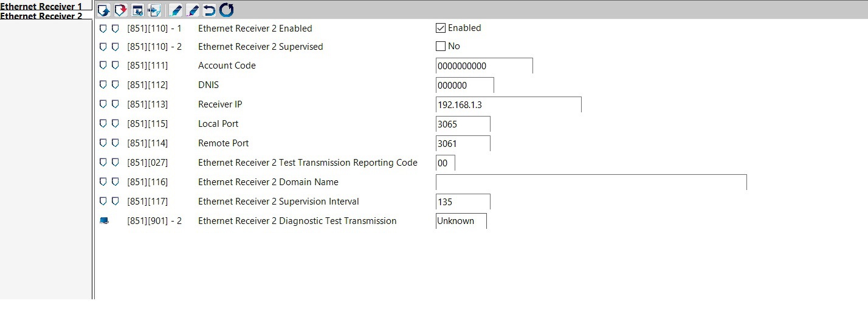This screenshot has width=868, height=329.
Task: Click the arrow-into-page import toolbar icon
Action: 154,10
